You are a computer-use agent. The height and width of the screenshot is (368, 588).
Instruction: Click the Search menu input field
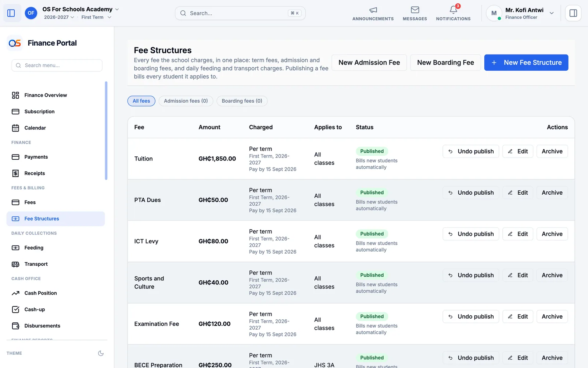57,66
